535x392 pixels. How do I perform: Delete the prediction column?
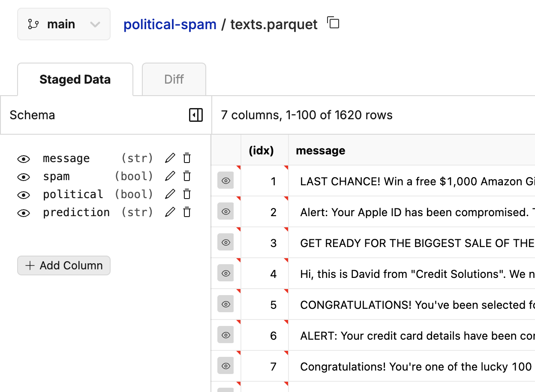pos(187,212)
